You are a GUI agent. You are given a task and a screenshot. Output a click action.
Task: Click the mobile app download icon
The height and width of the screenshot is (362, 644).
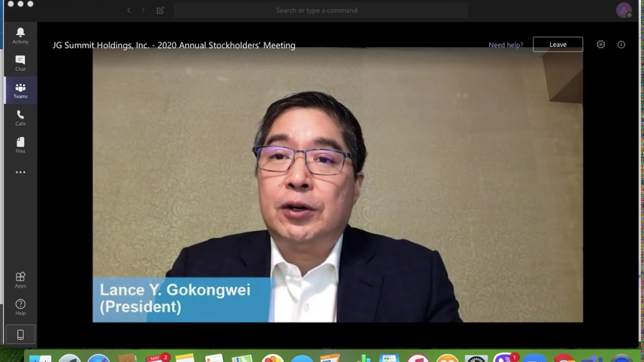click(21, 335)
